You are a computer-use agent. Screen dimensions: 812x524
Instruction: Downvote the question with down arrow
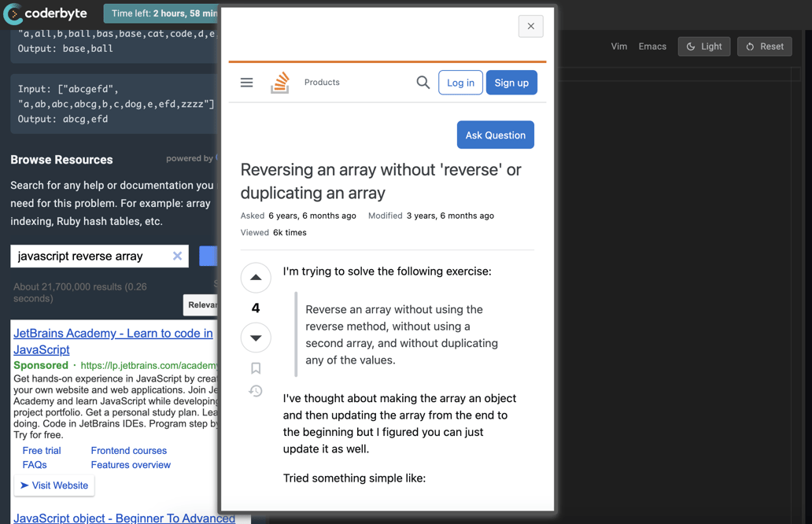(256, 338)
